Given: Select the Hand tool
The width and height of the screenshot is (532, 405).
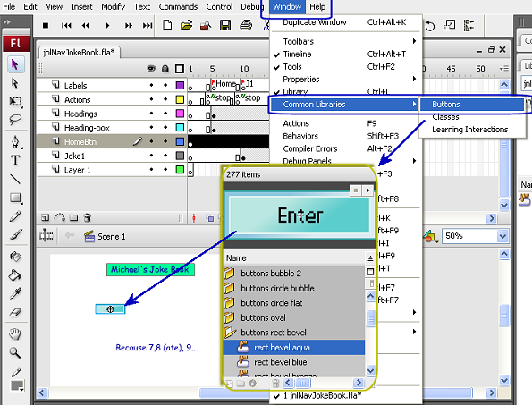Looking at the screenshot, I should click(x=15, y=334).
